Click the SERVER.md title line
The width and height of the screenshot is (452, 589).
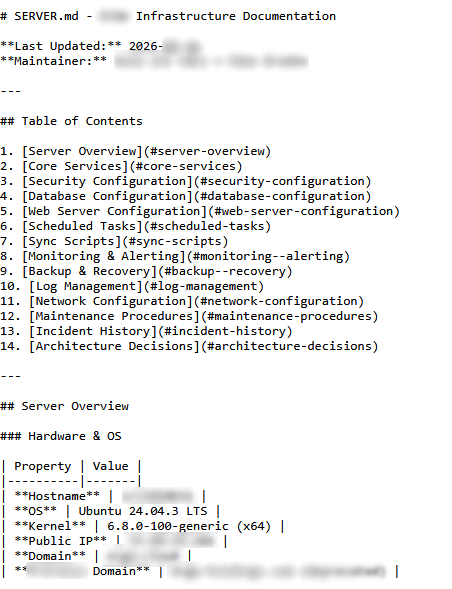tap(168, 17)
